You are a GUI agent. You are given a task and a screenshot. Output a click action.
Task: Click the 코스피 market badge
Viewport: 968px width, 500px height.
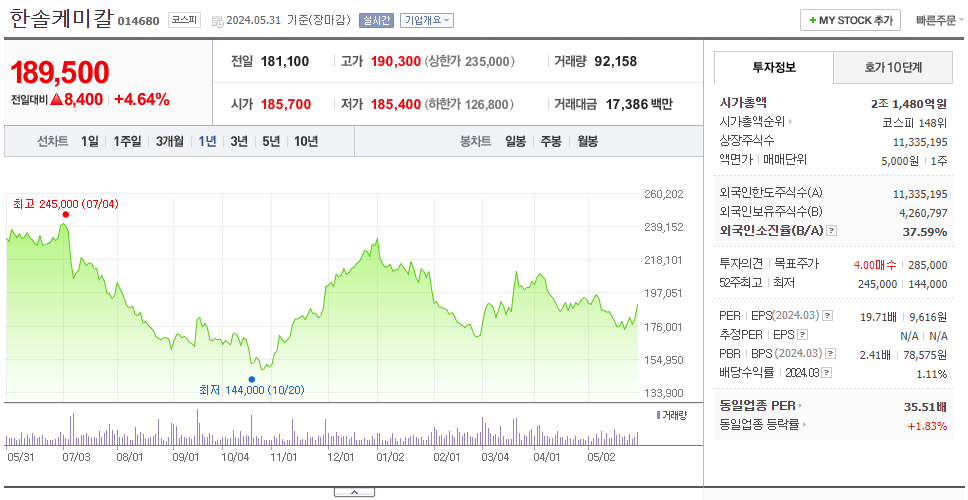click(185, 20)
